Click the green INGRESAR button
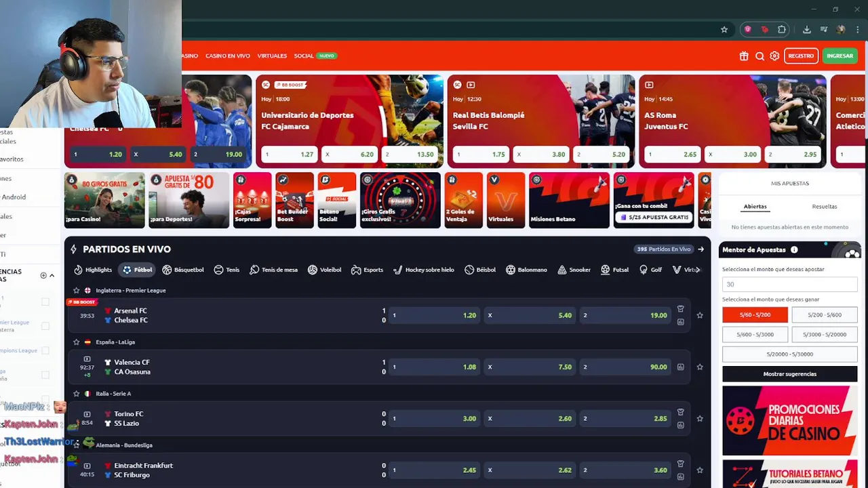The width and height of the screenshot is (868, 488). [840, 56]
